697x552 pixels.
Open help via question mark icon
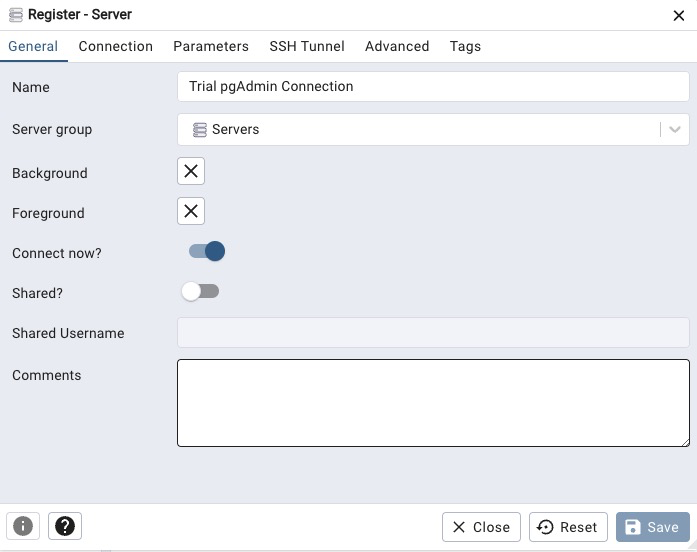pyautogui.click(x=65, y=526)
